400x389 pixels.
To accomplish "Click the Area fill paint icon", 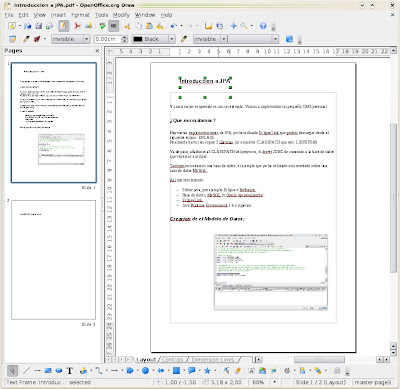I will tap(184, 39).
